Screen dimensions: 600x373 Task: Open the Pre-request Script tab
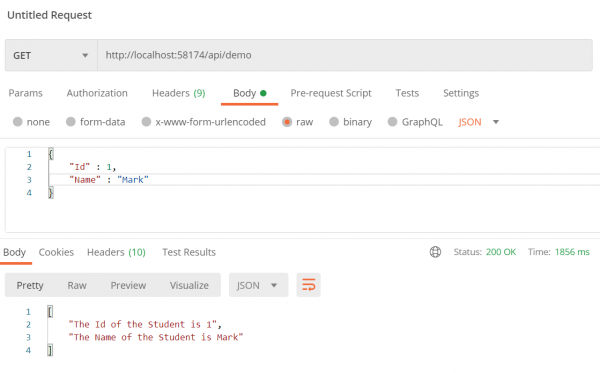331,93
